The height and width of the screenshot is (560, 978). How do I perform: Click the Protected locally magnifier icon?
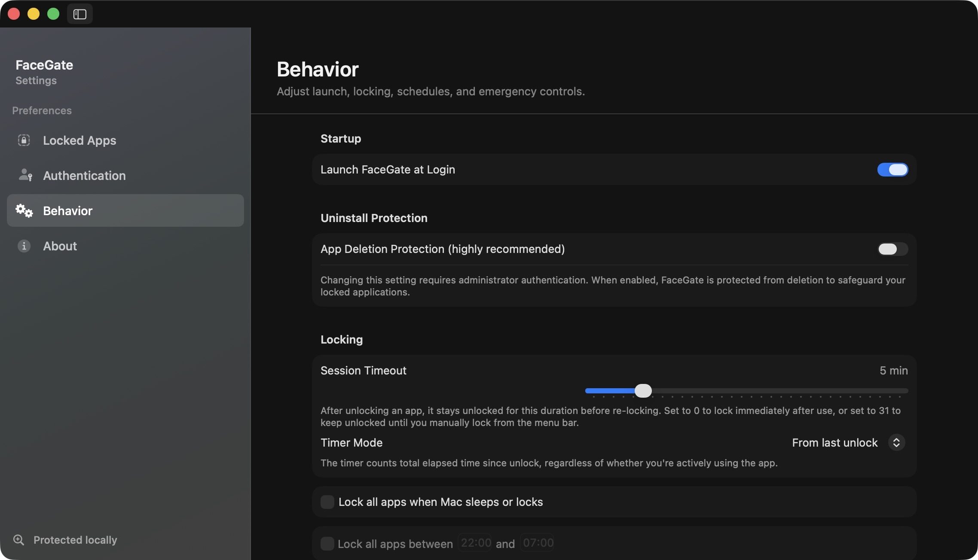pos(18,540)
